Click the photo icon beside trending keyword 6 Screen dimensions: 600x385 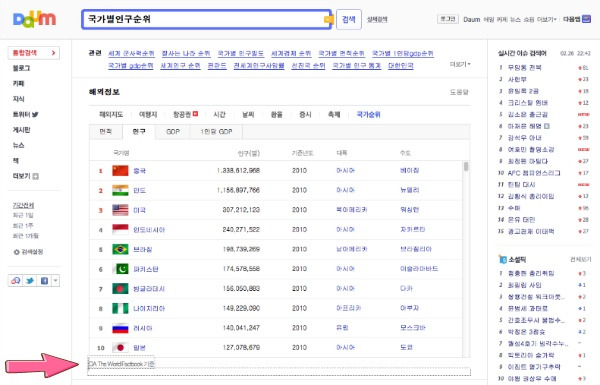pyautogui.click(x=547, y=126)
